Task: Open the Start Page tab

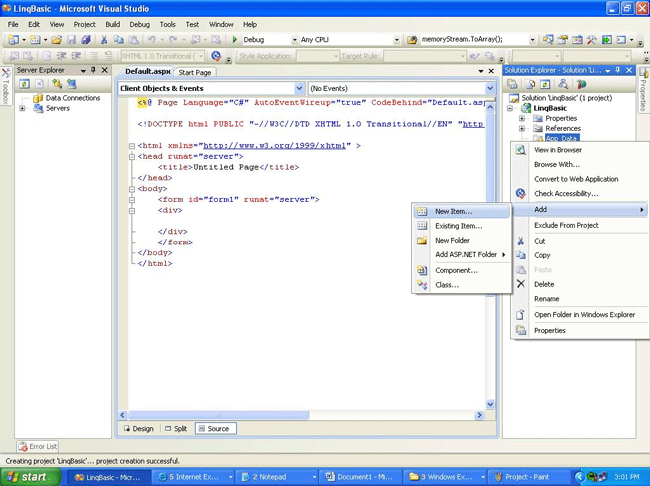Action: pos(194,72)
